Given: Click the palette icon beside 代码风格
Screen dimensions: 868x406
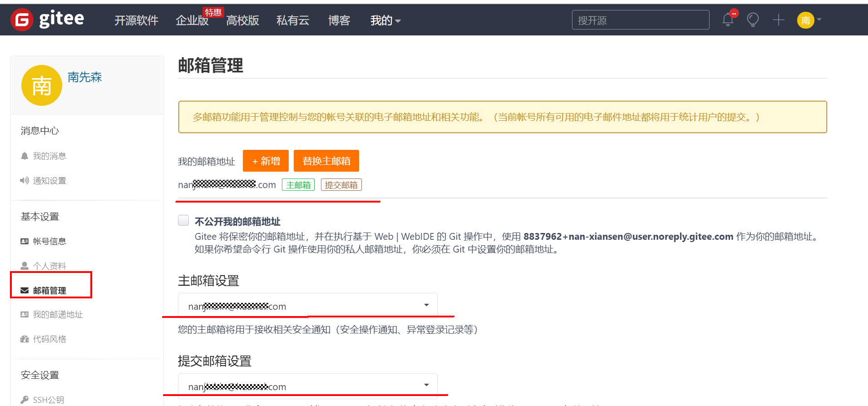Looking at the screenshot, I should coord(25,339).
